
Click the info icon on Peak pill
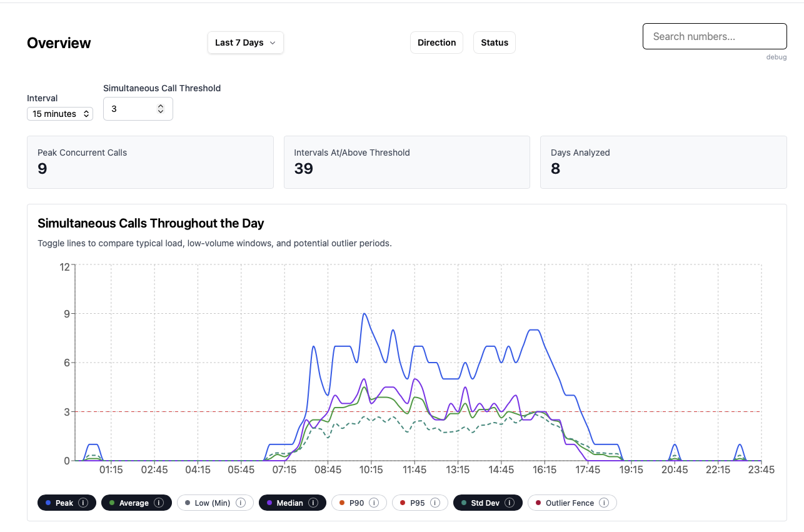tap(83, 503)
